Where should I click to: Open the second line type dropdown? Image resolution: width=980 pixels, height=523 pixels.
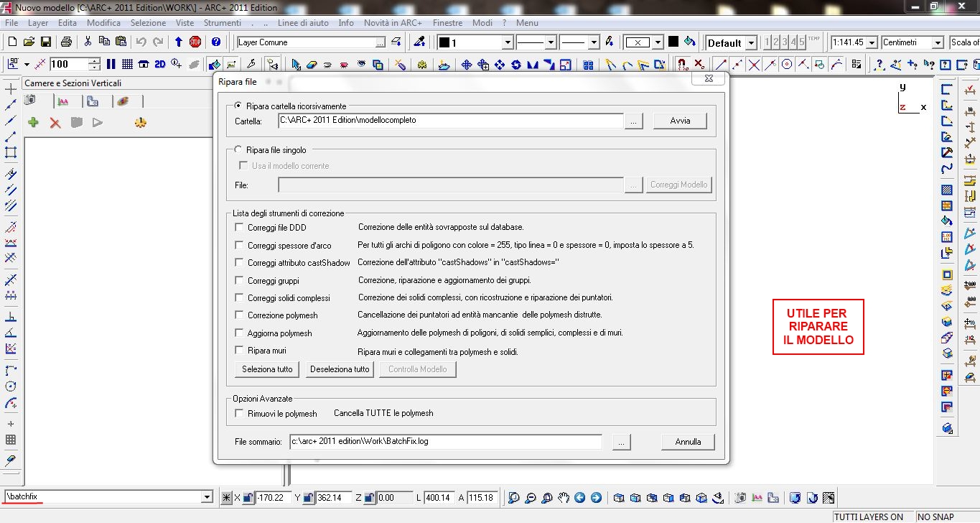coord(593,42)
